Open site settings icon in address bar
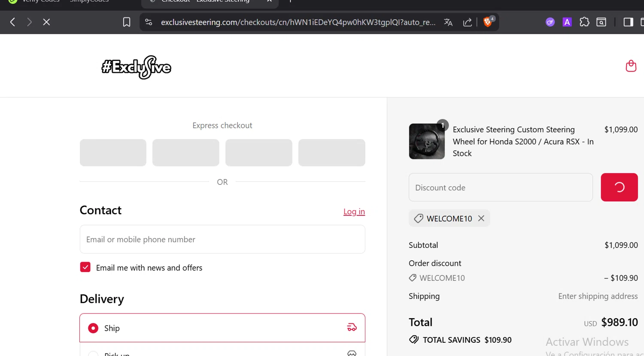 149,22
